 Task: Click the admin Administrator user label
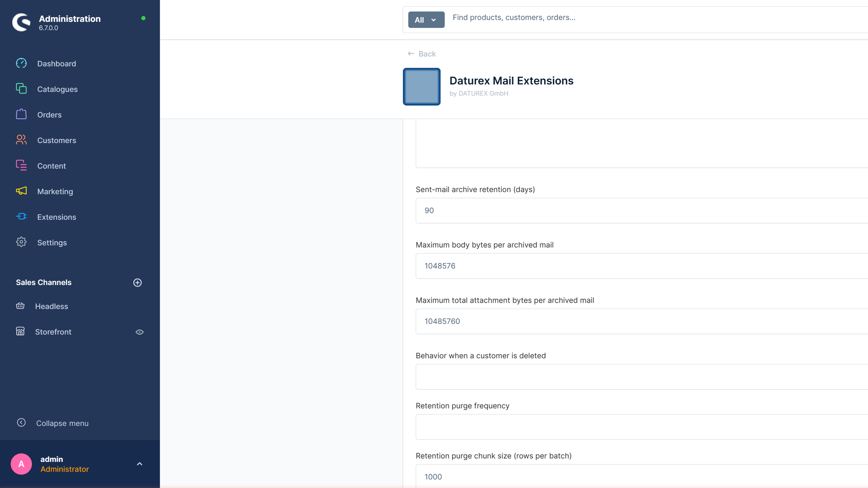tap(65, 464)
